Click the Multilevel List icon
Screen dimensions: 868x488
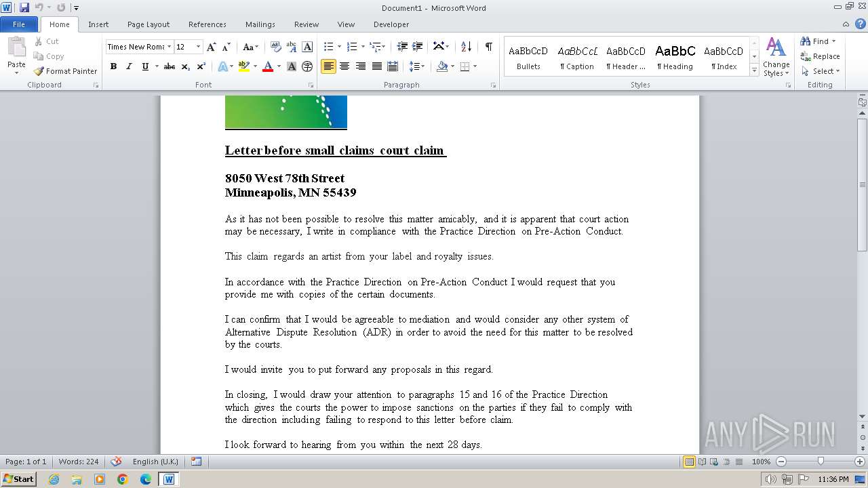click(x=376, y=47)
